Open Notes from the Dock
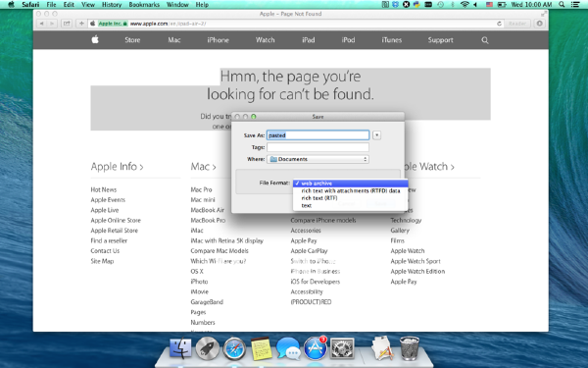The height and width of the screenshot is (368, 588). point(262,348)
